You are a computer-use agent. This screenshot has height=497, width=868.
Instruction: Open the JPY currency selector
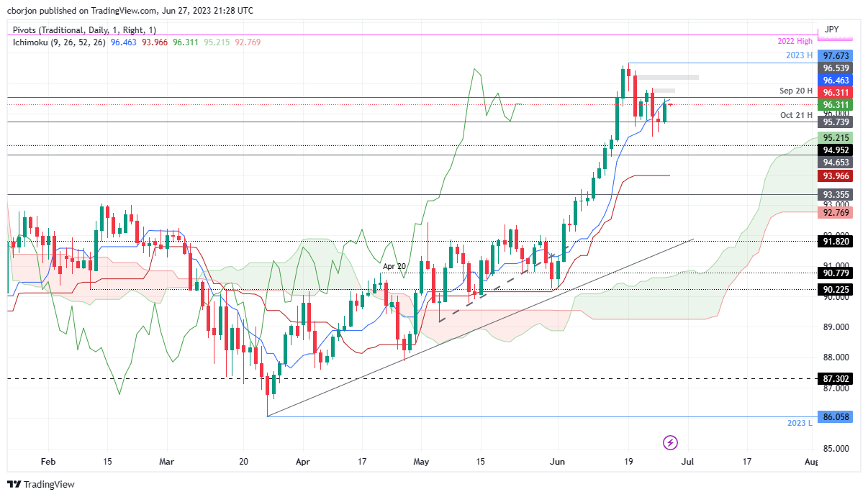click(831, 29)
